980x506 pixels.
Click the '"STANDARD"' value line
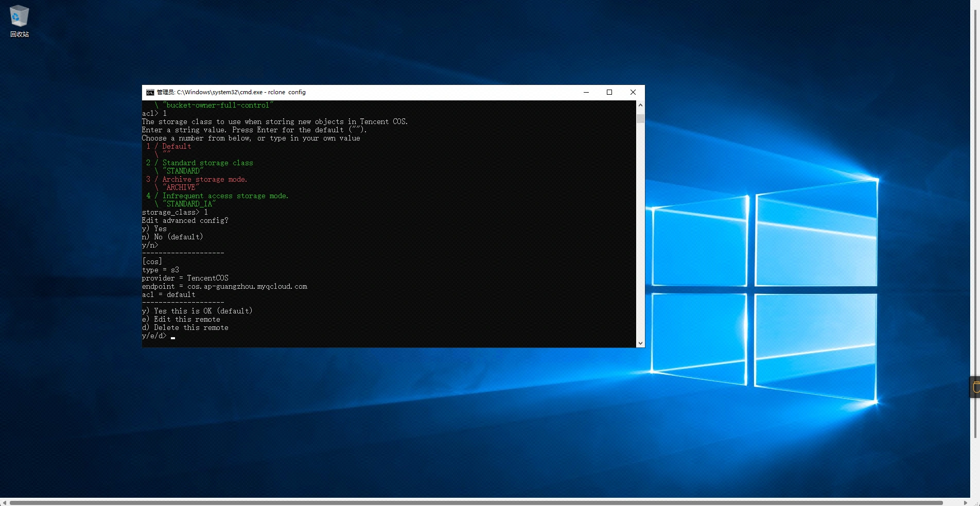[x=179, y=171]
